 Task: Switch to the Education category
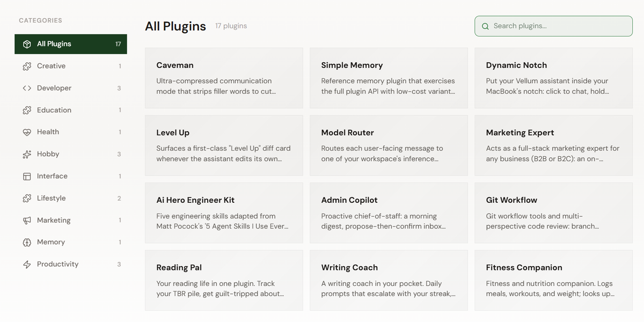pos(71,110)
